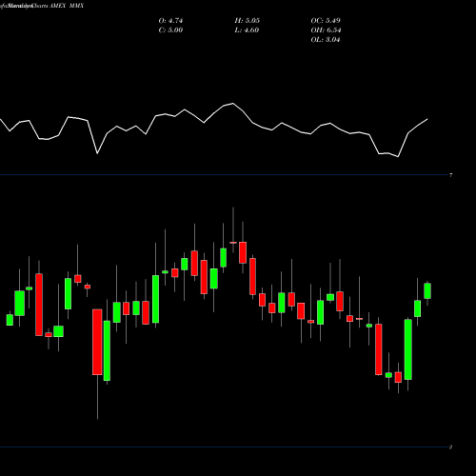476x476 pixels.
Task: Click the close value "C: 5.00"
Action: pos(170,30)
